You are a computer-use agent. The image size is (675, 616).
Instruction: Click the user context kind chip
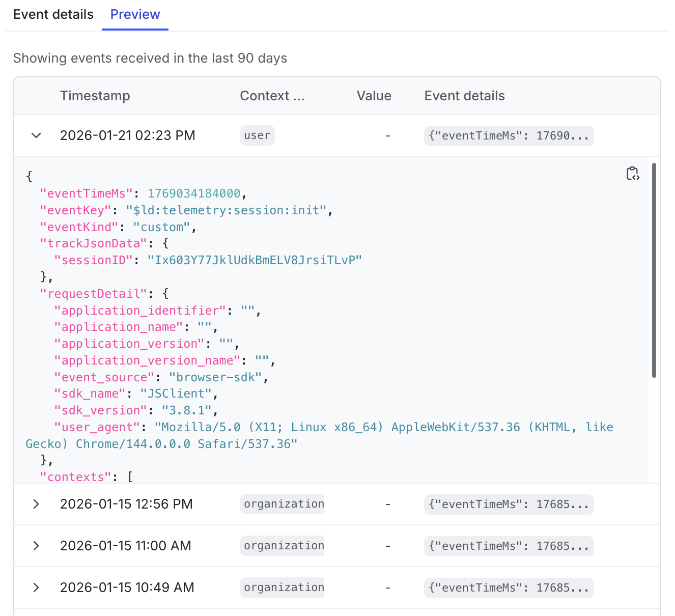click(257, 135)
